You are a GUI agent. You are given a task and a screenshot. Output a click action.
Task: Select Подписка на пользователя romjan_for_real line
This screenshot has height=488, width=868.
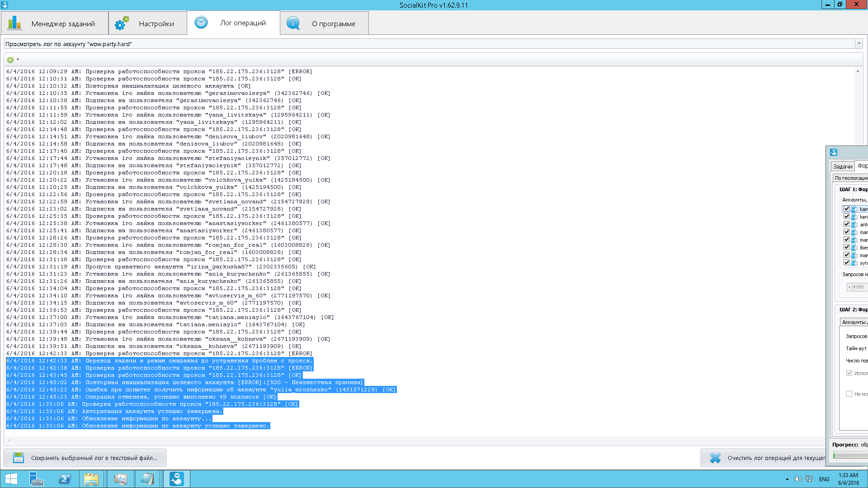click(154, 252)
